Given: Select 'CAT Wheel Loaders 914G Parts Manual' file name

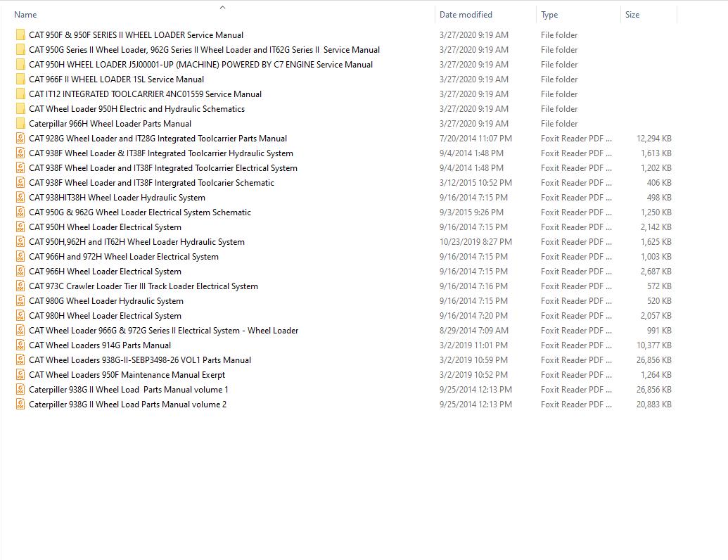Looking at the screenshot, I should pyautogui.click(x=100, y=345).
